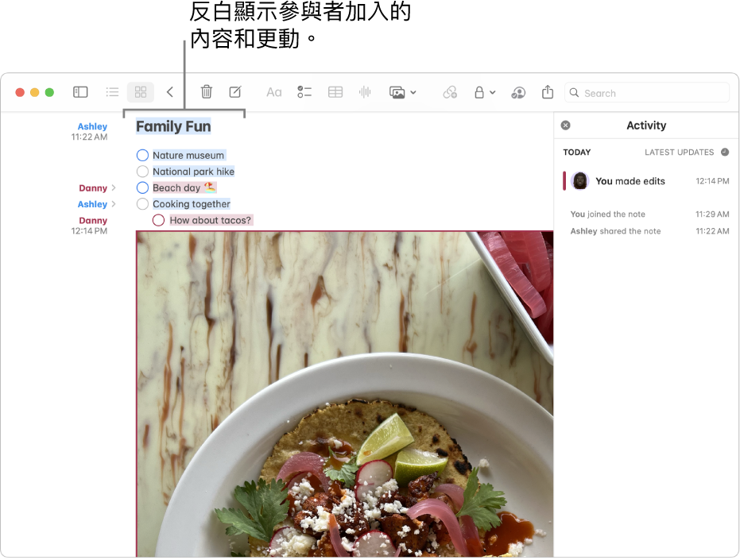Record audio with waveform icon
Image resolution: width=740 pixels, height=560 pixels.
365,92
